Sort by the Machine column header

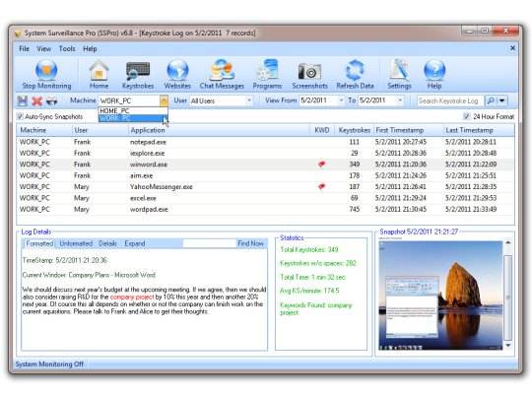[x=44, y=130]
